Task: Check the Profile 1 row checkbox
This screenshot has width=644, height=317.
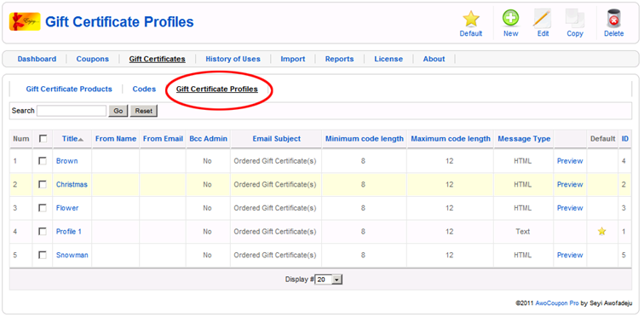Action: [43, 231]
